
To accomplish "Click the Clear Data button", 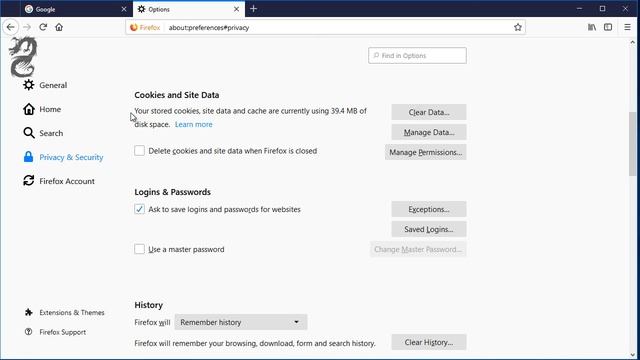I will tap(429, 112).
